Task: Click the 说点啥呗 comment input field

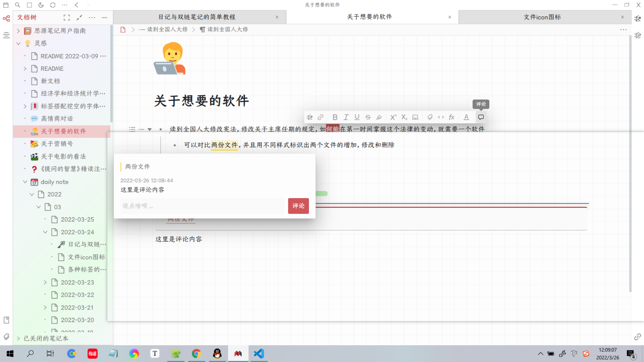Action: coord(203,206)
